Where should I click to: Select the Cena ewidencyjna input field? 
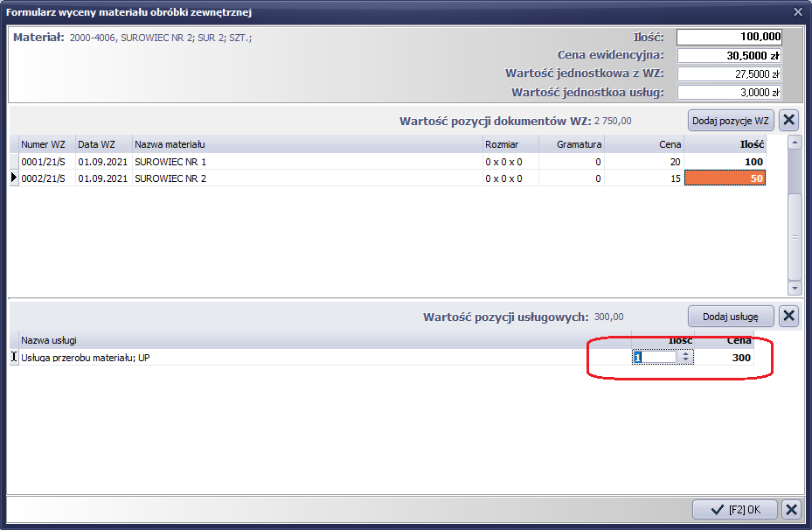click(729, 56)
